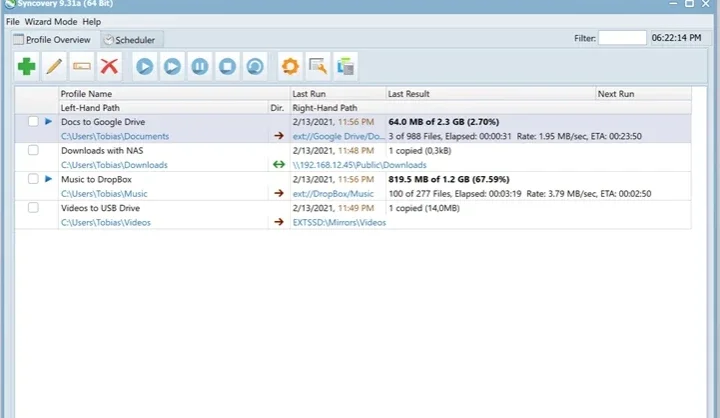Click result '1 copied (0,3kB)'
This screenshot has height=418, width=720.
[x=420, y=150]
